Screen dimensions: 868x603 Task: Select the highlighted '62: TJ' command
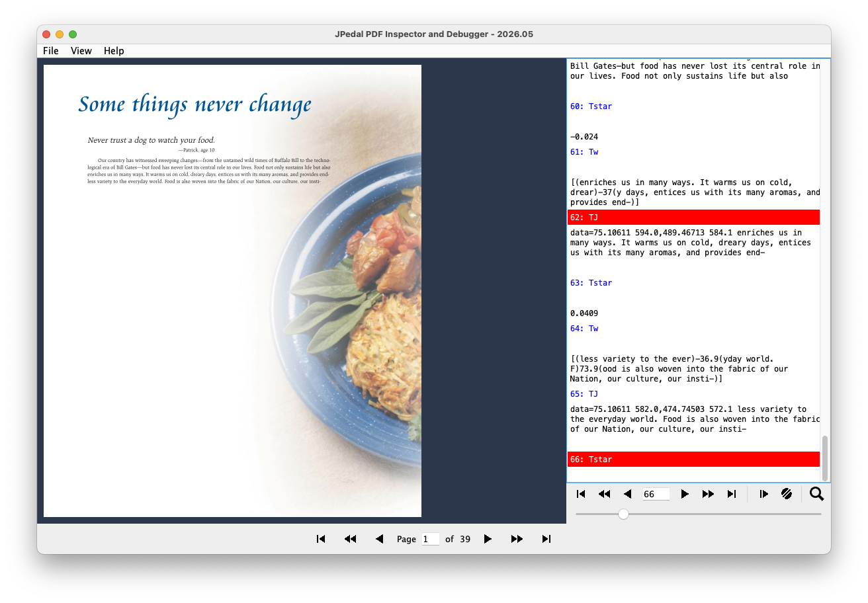693,217
